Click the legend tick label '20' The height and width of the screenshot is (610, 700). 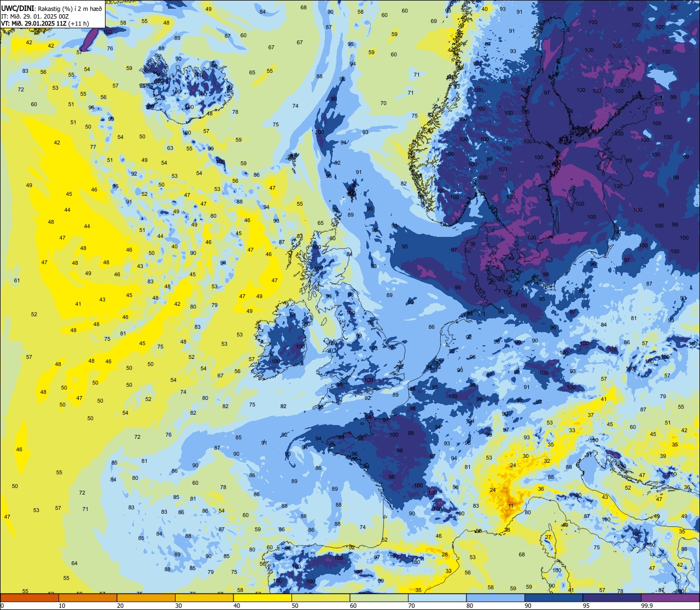point(120,606)
